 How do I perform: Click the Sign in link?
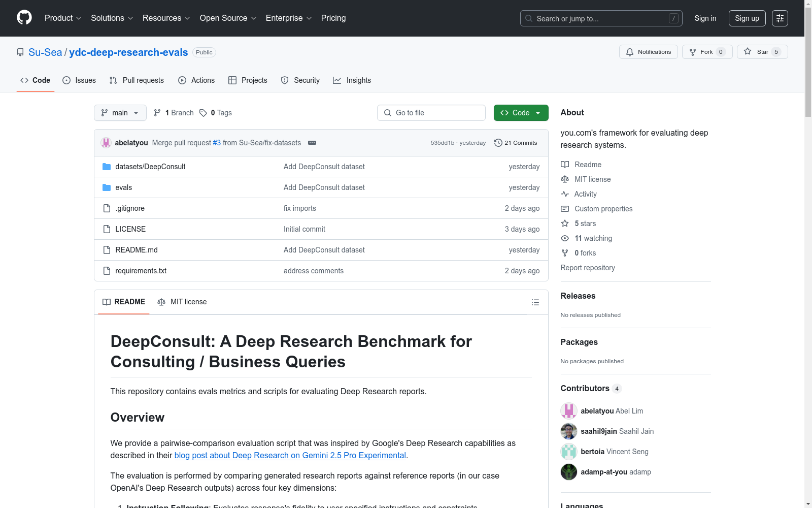coord(705,18)
